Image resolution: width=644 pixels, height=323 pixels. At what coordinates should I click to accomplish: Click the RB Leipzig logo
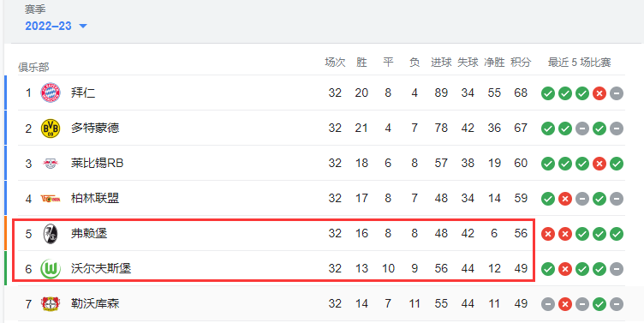tap(51, 164)
